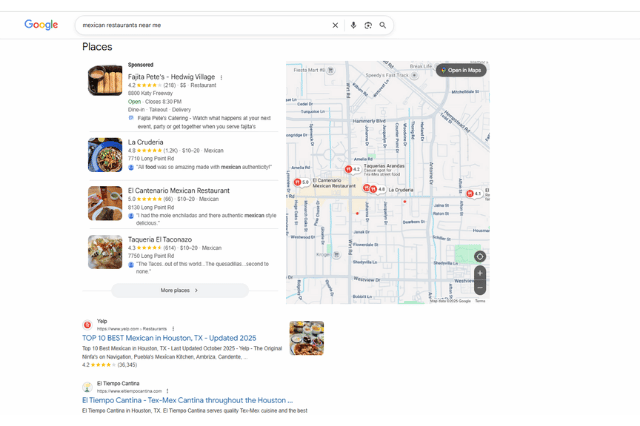
Task: Zoom out the map with minus
Action: tap(480, 287)
